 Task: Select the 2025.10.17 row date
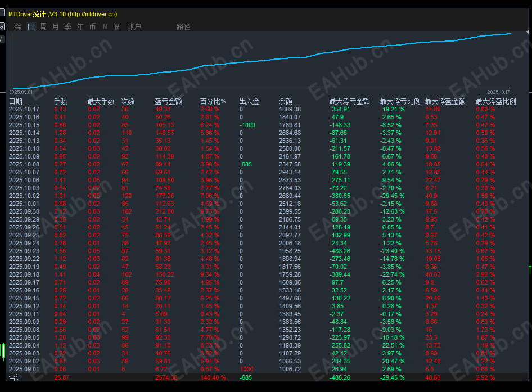[24, 109]
